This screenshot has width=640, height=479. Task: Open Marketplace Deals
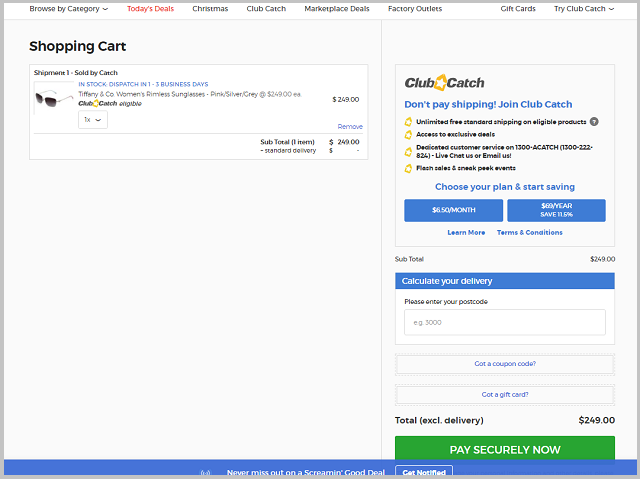click(x=337, y=9)
